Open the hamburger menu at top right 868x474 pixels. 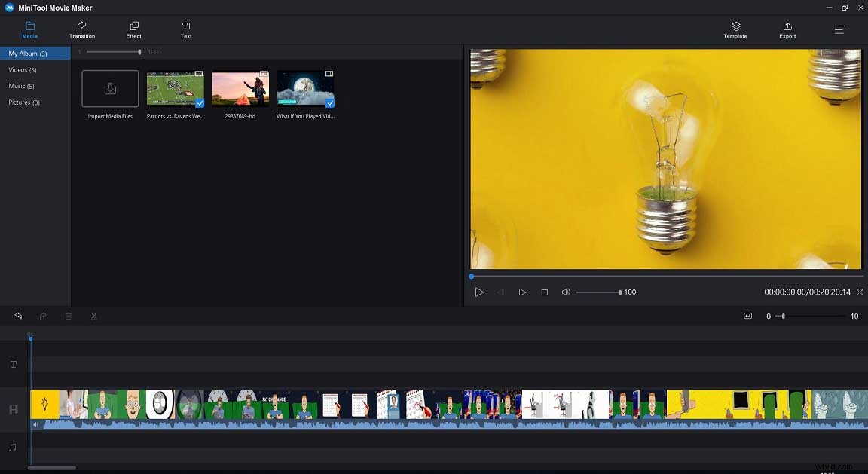[x=839, y=30]
